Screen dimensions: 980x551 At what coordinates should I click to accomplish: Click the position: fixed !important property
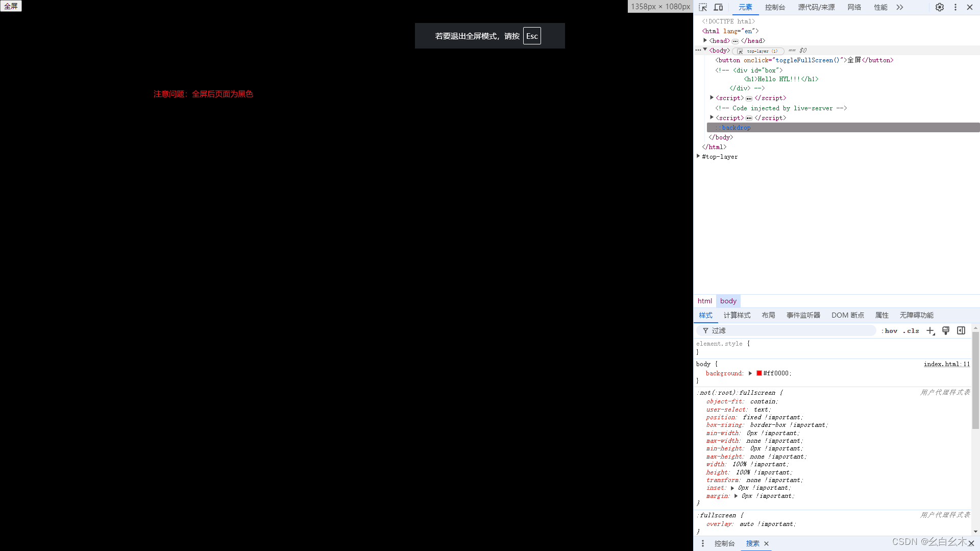(754, 417)
